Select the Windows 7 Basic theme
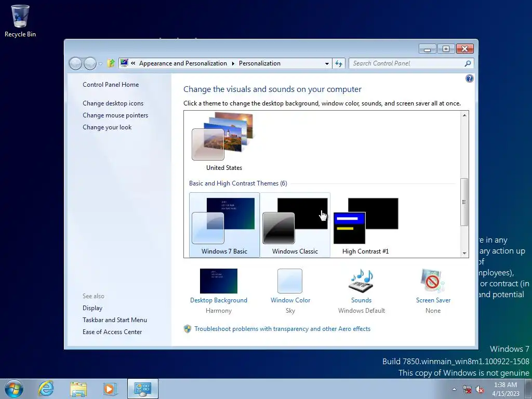532x399 pixels. (x=224, y=225)
